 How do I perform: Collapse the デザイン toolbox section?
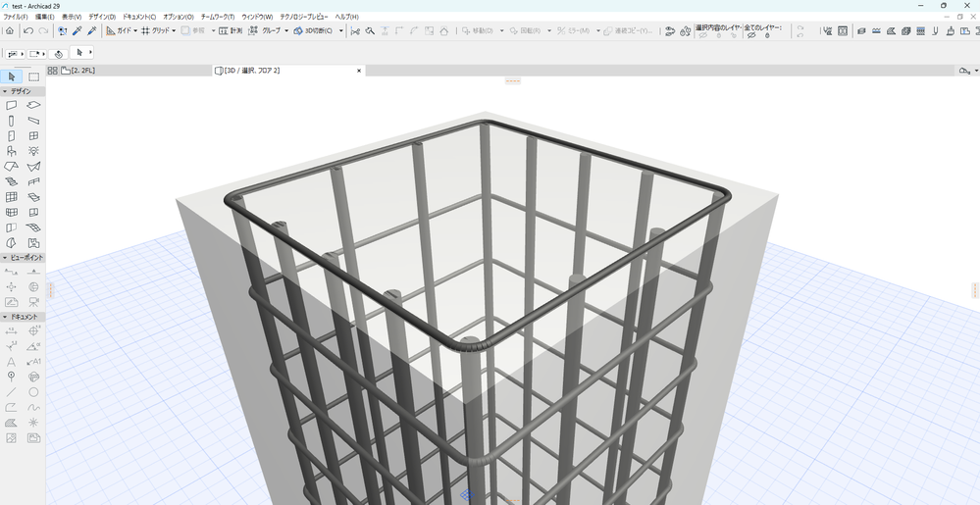tap(5, 91)
